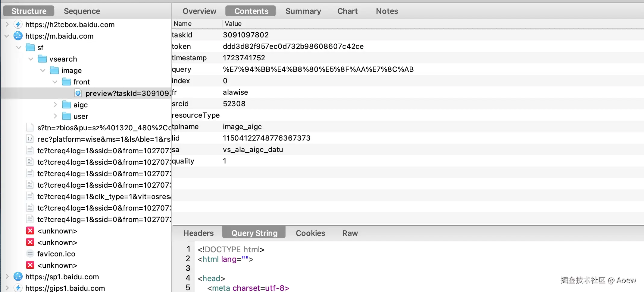
Task: Sort by the Value column header
Action: (434, 24)
